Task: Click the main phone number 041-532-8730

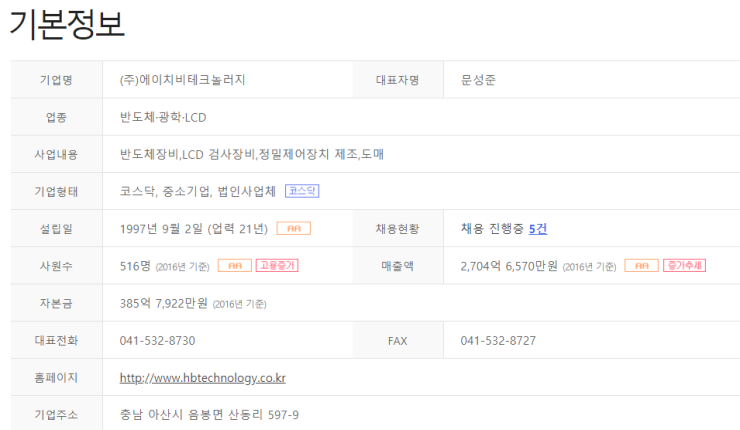Action: coord(157,341)
